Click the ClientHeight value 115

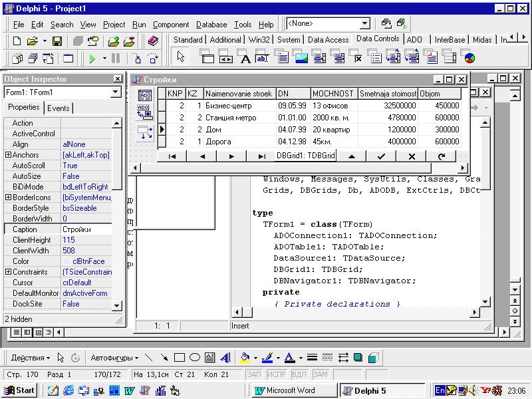tap(86, 240)
